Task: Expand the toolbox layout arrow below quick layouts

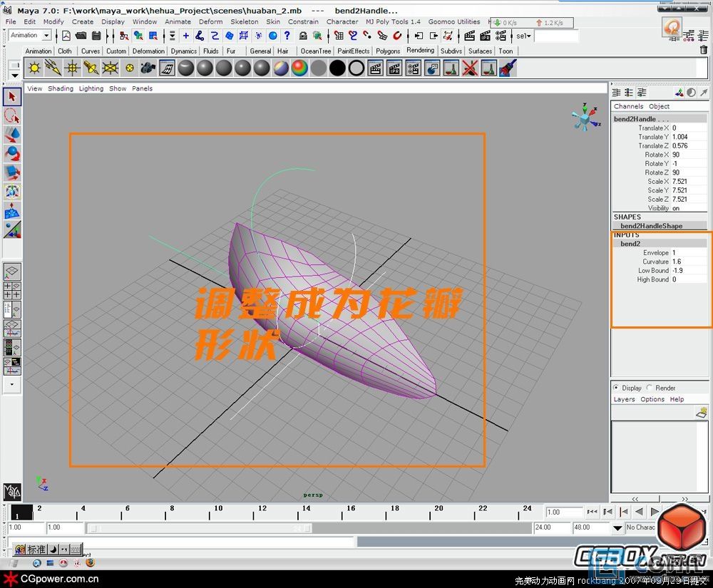Action: [12, 384]
